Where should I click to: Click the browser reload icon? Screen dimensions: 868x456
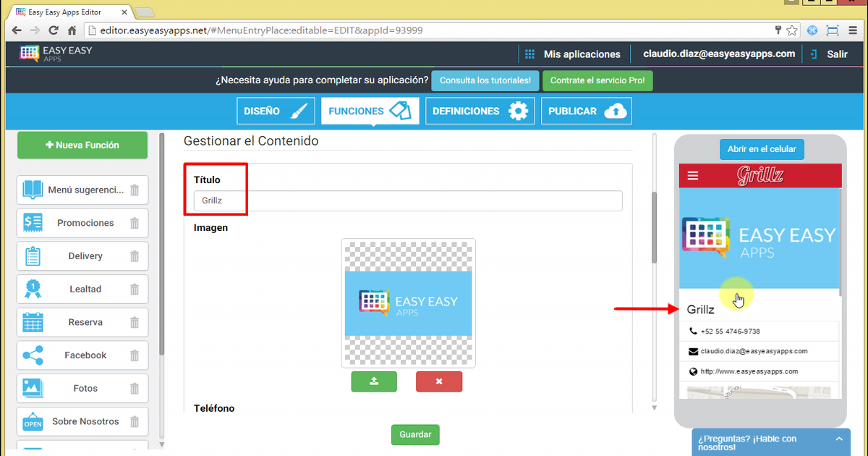point(54,30)
